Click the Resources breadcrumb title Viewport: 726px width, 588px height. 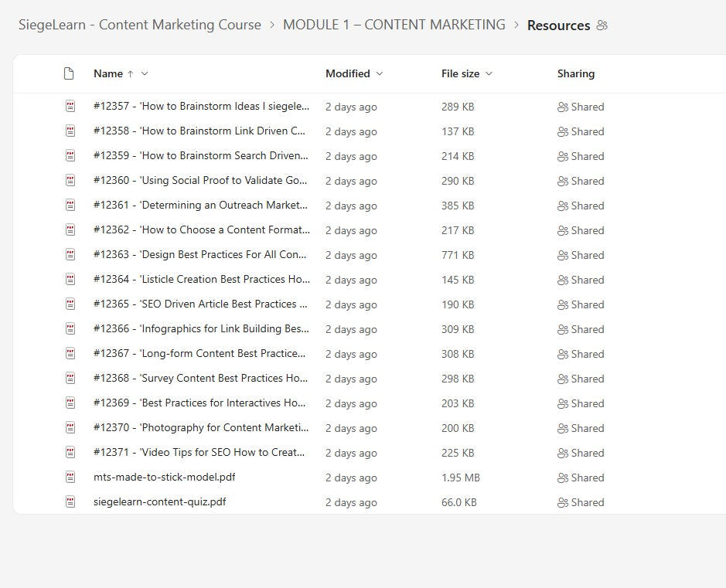(x=558, y=25)
